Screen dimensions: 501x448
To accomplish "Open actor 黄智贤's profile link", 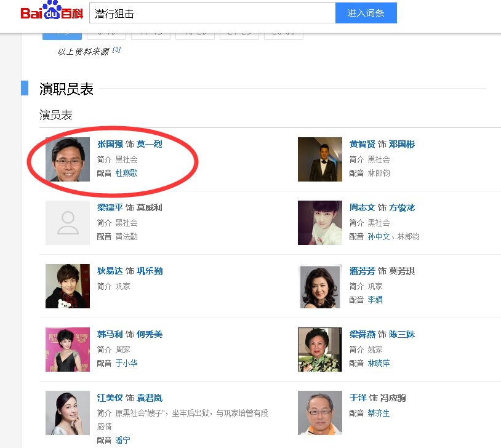I will tap(362, 144).
